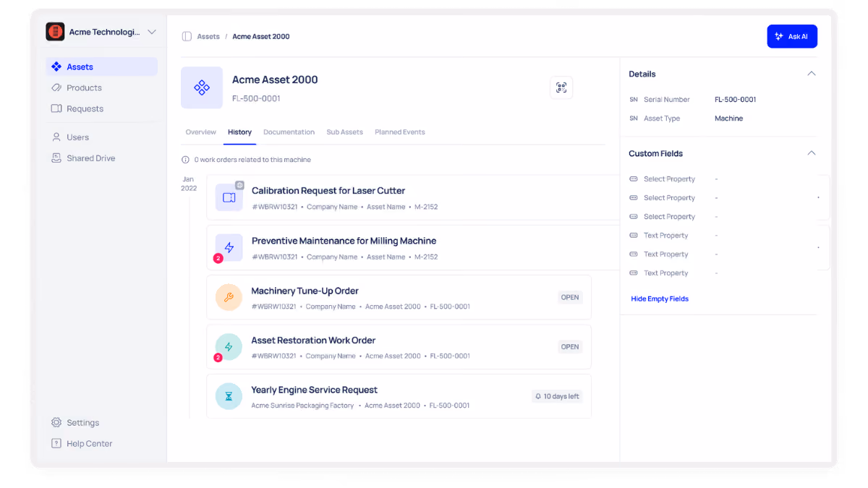Open Preventive Maintenance for Milling Machine card
The image size is (868, 488).
coord(412,247)
